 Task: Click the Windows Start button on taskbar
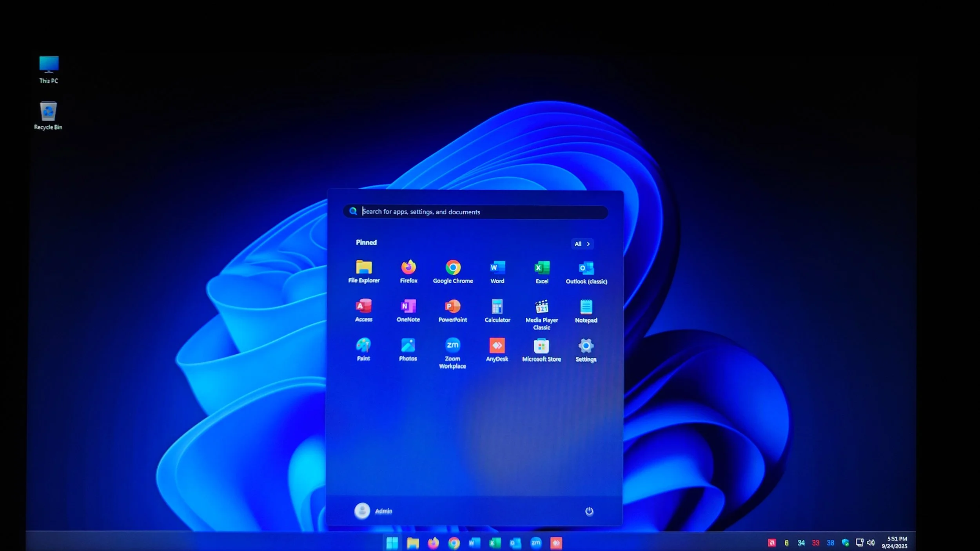392,543
